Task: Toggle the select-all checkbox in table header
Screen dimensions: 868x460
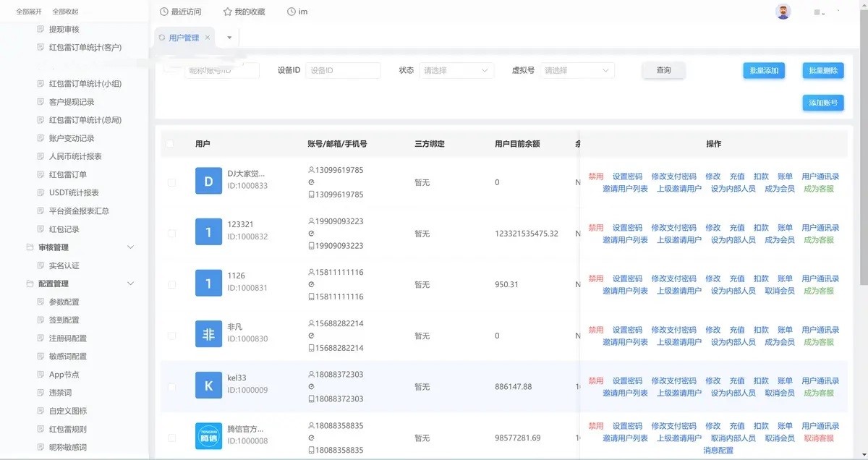Action: [170, 144]
